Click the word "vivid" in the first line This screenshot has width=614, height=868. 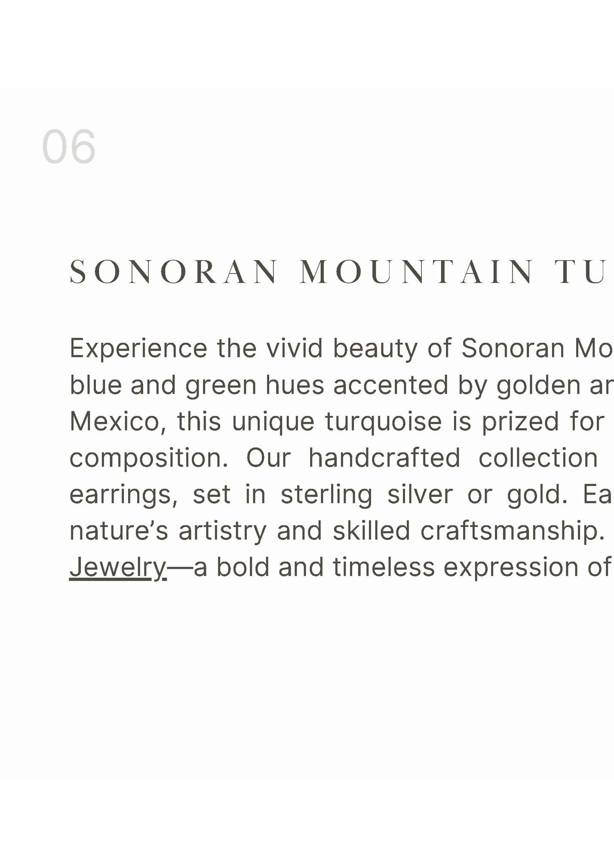pyautogui.click(x=294, y=348)
